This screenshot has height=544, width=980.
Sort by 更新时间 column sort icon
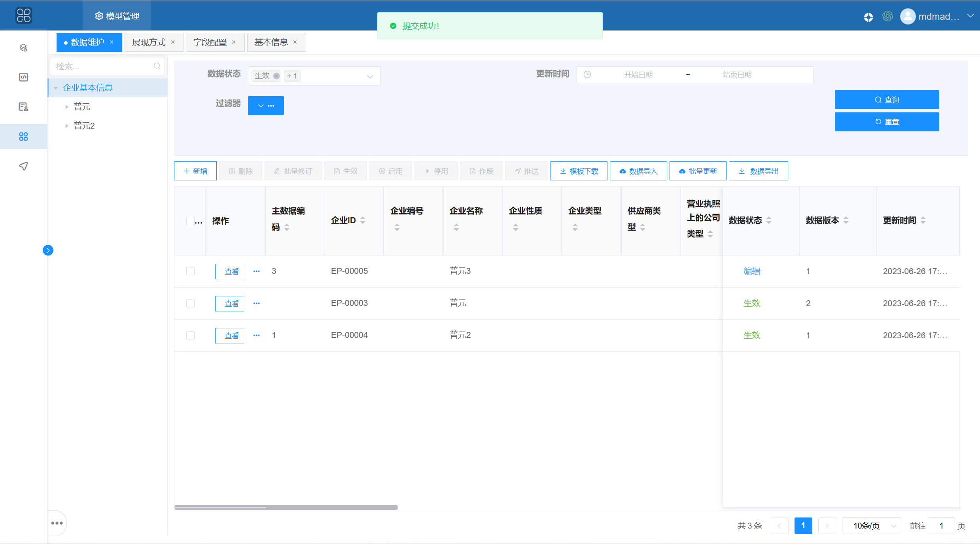[x=923, y=220]
